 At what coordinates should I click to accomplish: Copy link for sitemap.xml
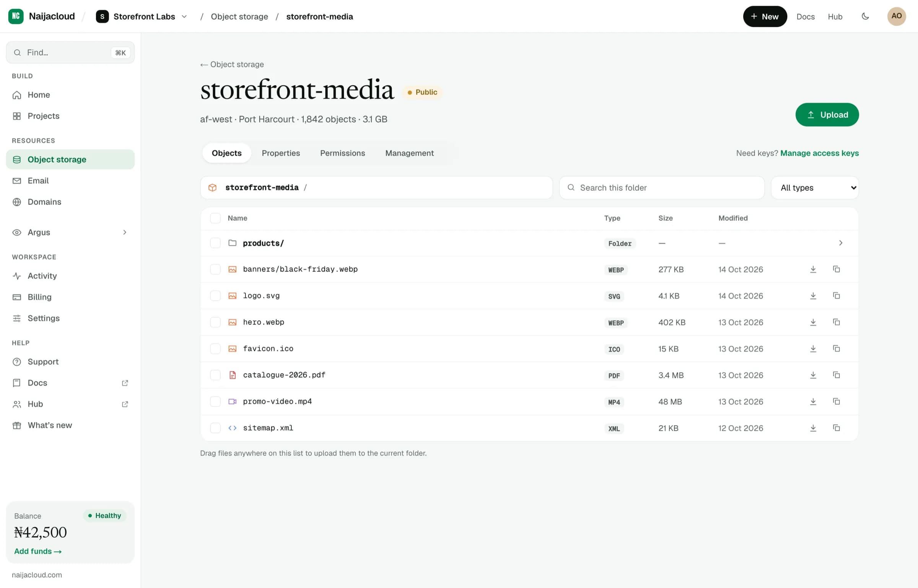[x=837, y=428]
